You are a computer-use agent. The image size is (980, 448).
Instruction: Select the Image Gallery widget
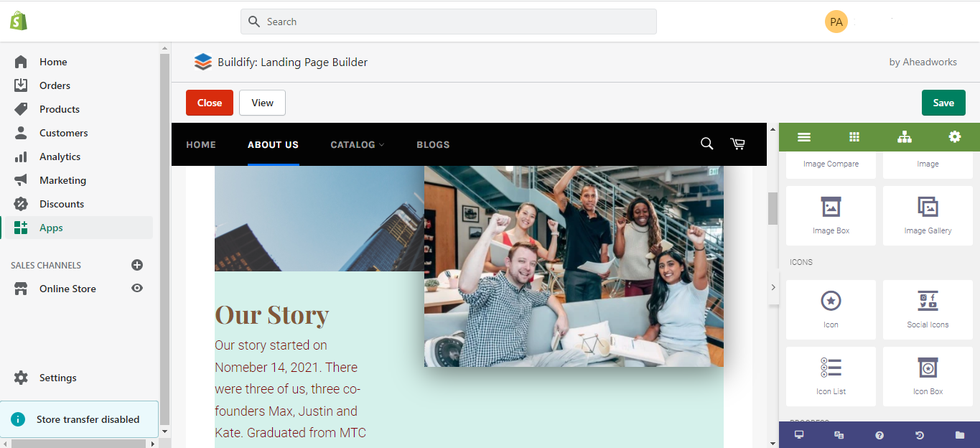pos(928,215)
